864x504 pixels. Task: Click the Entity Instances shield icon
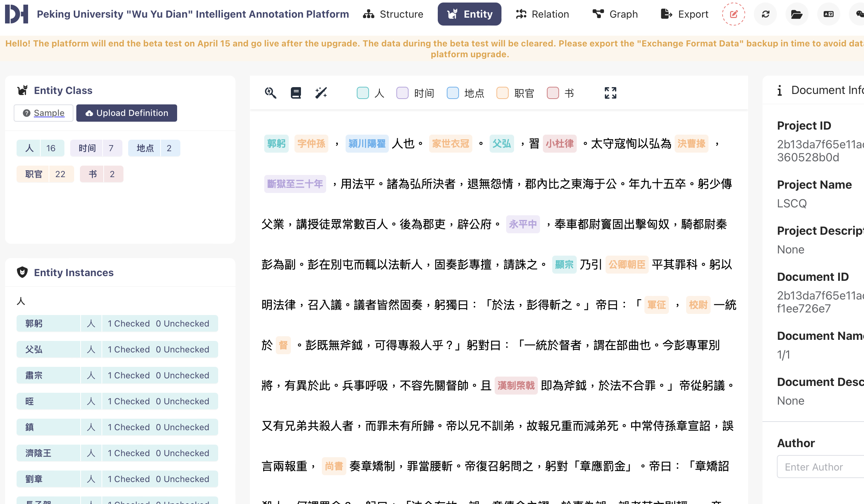[22, 273]
